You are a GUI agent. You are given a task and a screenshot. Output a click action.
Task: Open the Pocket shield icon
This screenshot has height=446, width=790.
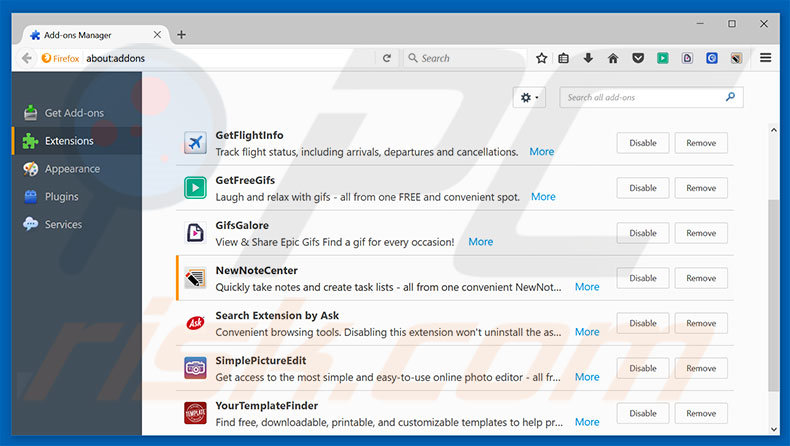click(x=638, y=58)
